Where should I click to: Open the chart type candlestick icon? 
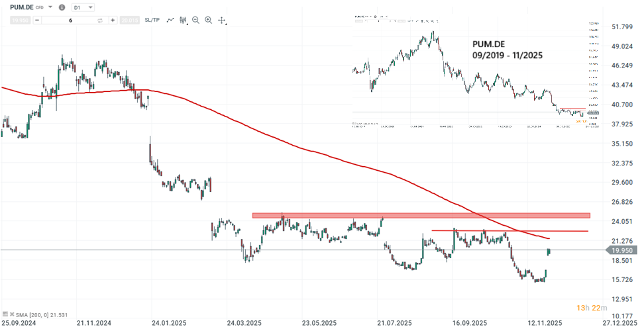(x=184, y=21)
